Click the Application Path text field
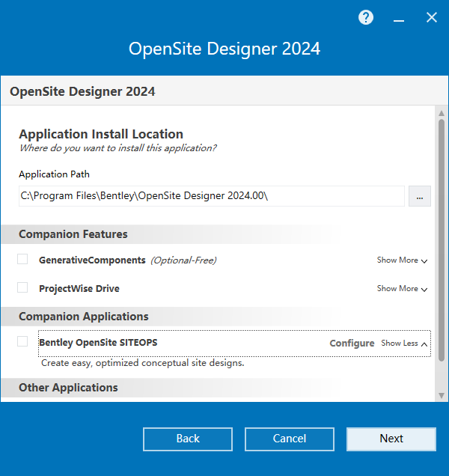The height and width of the screenshot is (476, 449). [212, 196]
